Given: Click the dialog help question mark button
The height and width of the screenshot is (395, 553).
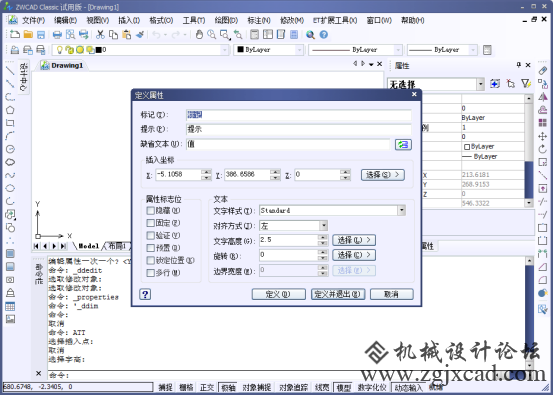Looking at the screenshot, I should point(145,294).
